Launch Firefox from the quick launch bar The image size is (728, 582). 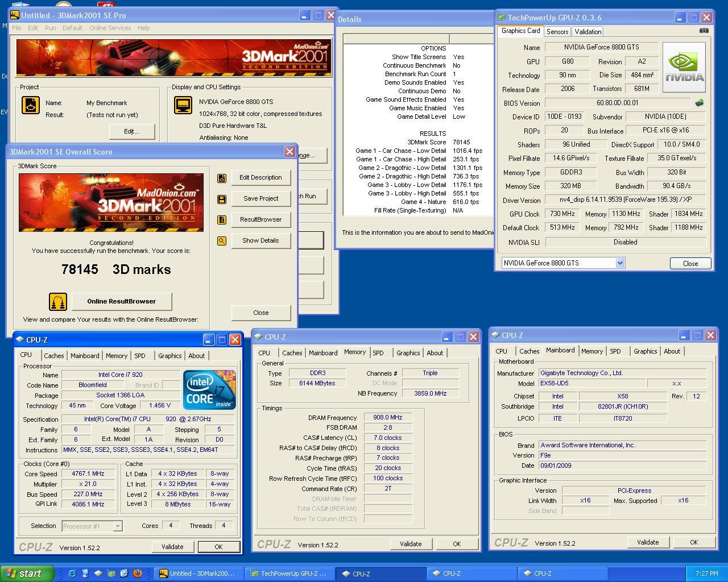[137, 573]
